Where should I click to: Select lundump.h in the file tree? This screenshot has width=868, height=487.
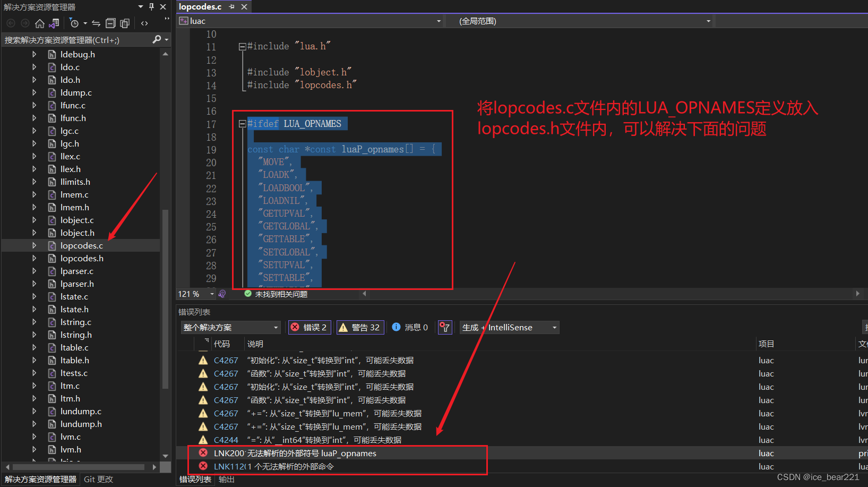(81, 424)
